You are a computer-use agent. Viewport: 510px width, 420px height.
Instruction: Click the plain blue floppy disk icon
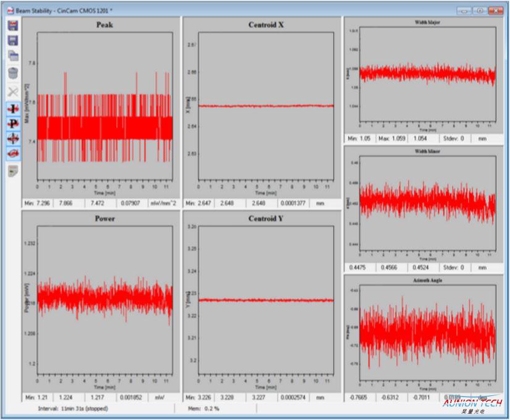(x=13, y=41)
